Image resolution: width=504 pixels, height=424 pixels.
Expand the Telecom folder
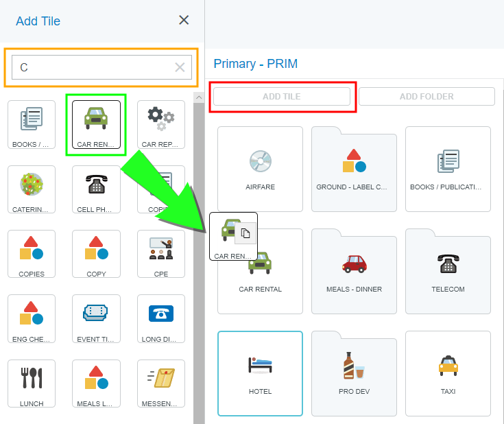point(448,271)
